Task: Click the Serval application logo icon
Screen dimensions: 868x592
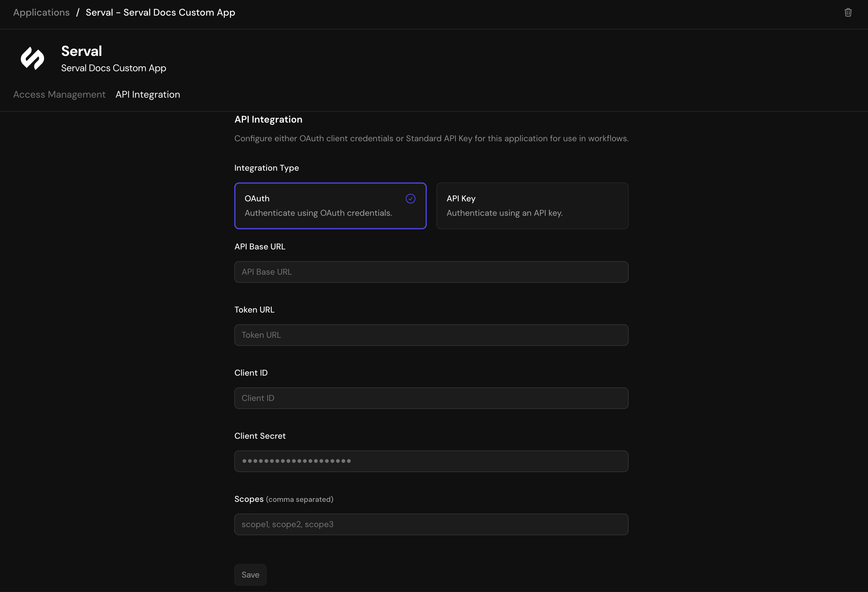Action: point(32,58)
